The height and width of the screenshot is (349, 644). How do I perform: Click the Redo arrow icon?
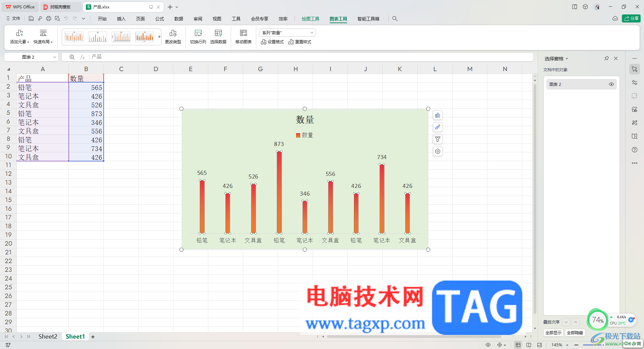tap(75, 19)
